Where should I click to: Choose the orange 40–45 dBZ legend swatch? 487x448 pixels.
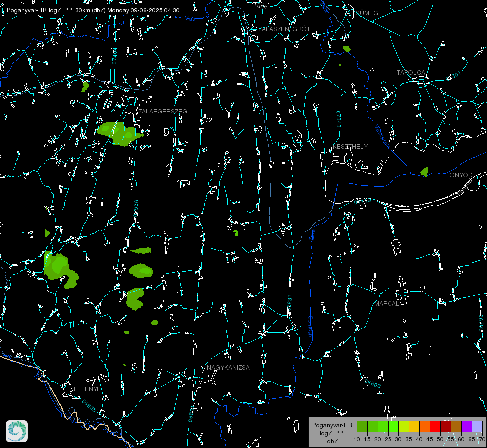click(425, 426)
